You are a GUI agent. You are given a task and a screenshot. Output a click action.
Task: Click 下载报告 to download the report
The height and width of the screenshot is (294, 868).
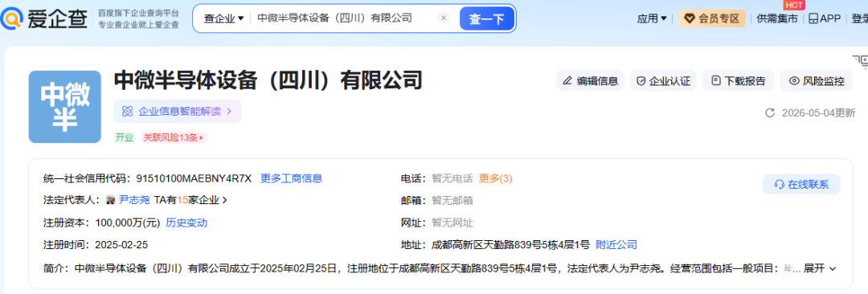pyautogui.click(x=739, y=81)
